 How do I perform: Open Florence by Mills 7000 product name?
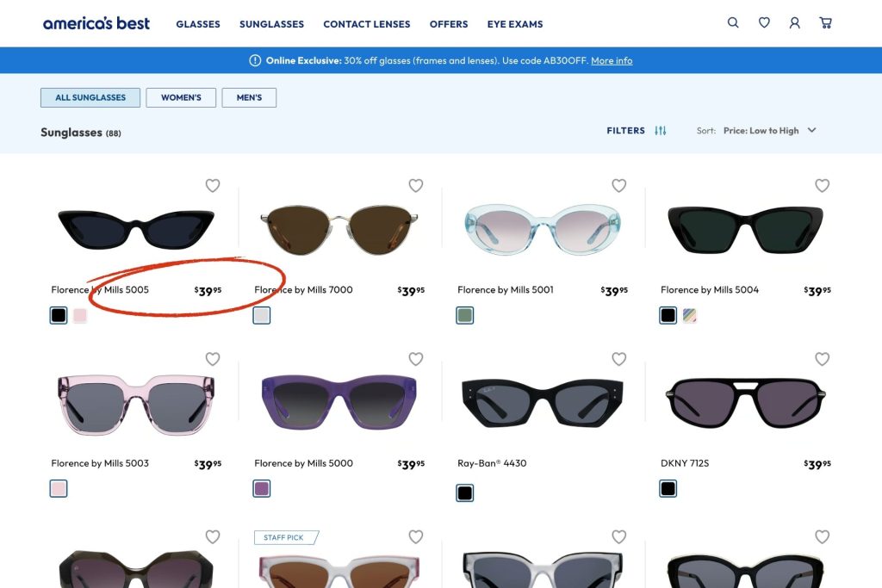[x=303, y=289]
